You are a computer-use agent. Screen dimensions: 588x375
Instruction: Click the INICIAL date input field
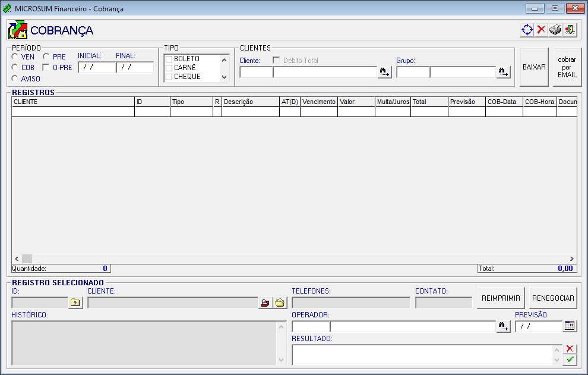[96, 67]
